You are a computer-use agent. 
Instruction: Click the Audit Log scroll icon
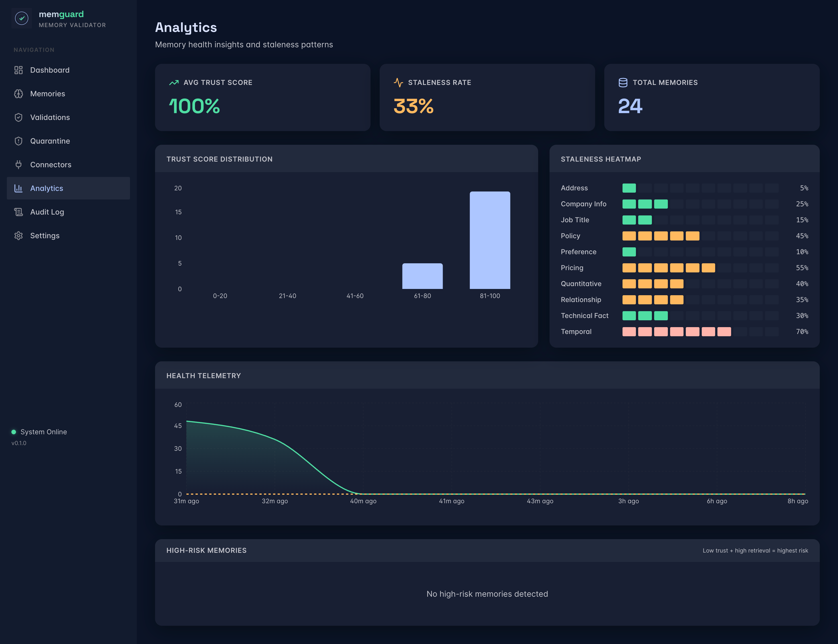(x=19, y=212)
